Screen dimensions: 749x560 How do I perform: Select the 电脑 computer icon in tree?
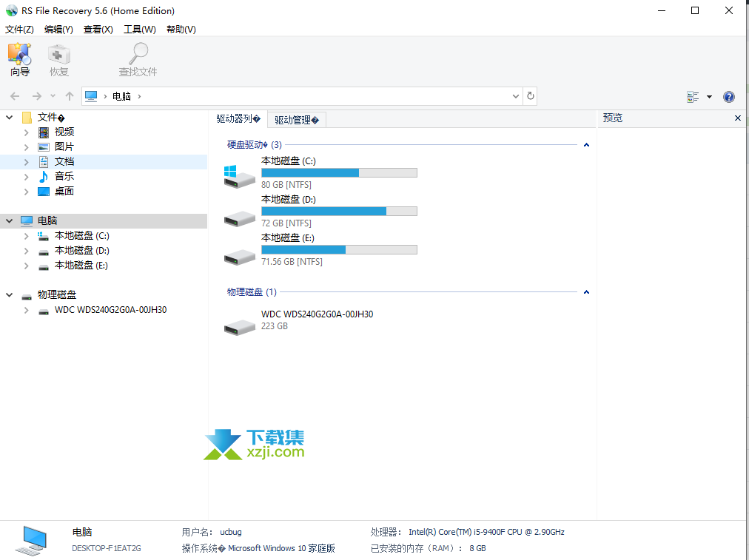pyautogui.click(x=27, y=220)
